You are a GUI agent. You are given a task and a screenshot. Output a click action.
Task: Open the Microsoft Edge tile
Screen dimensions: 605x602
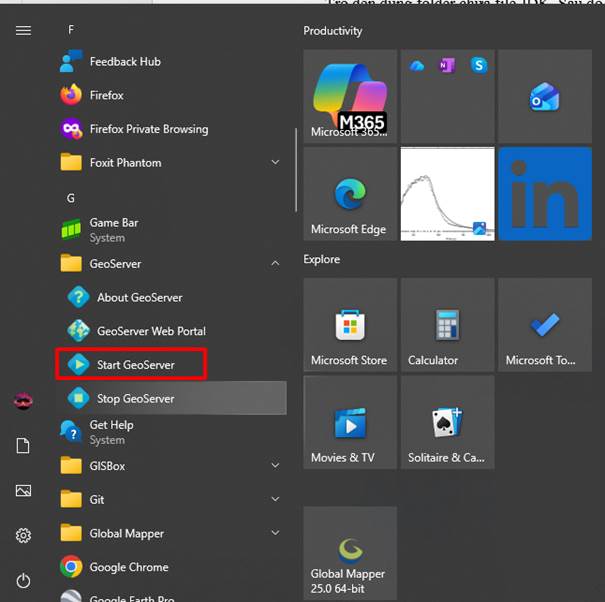(349, 195)
